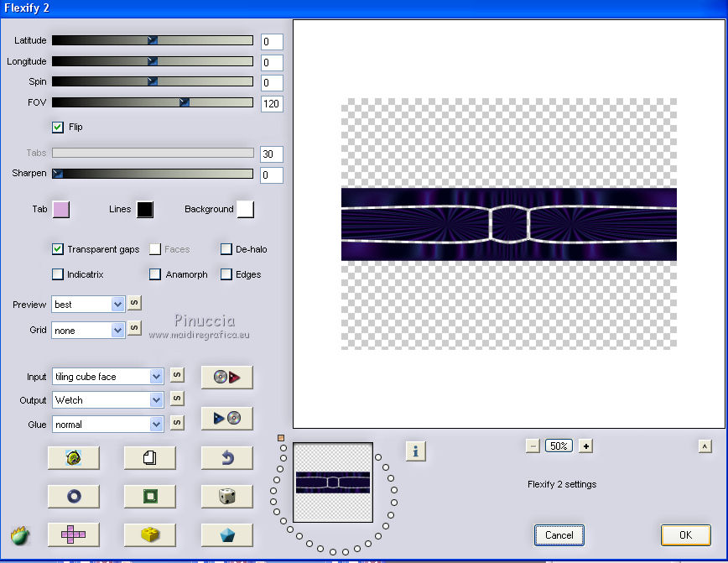The height and width of the screenshot is (563, 728).
Task: Click the FOV value field showing 120
Action: pos(272,103)
